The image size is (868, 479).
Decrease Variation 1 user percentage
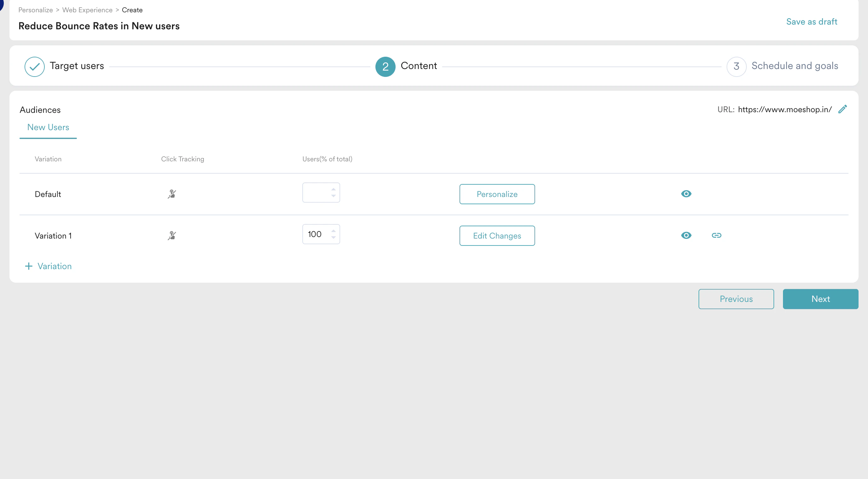tap(333, 238)
